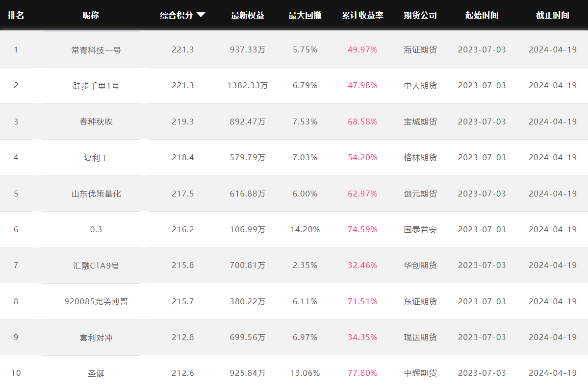The width and height of the screenshot is (588, 391).
Task: Click the 截止时间 column header
Action: point(552,15)
